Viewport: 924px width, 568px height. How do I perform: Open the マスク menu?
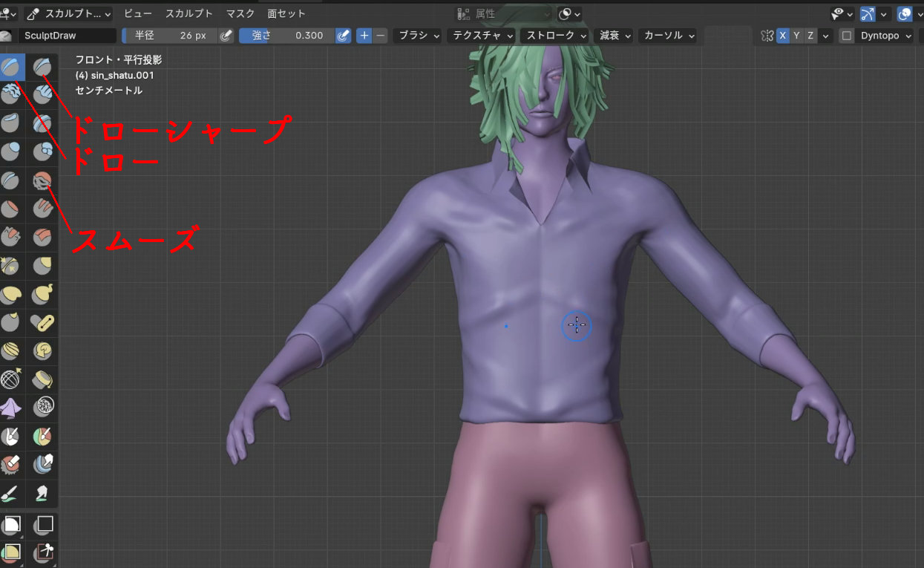pyautogui.click(x=240, y=13)
